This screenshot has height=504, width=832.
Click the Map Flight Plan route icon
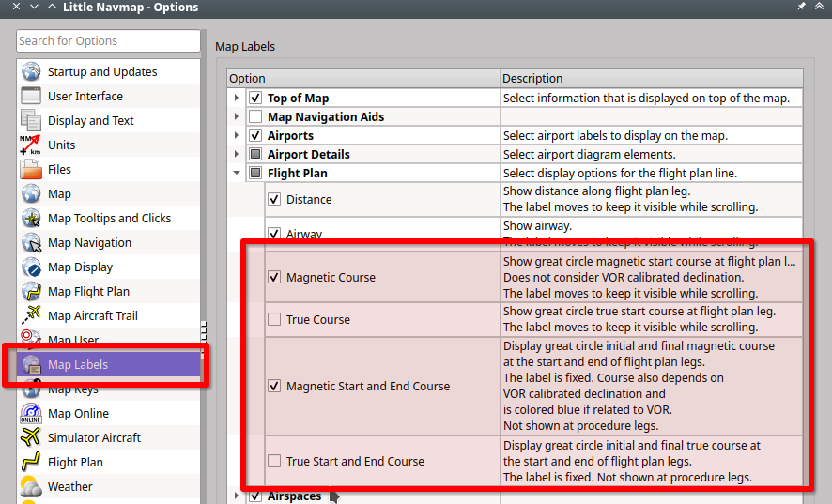coord(31,291)
